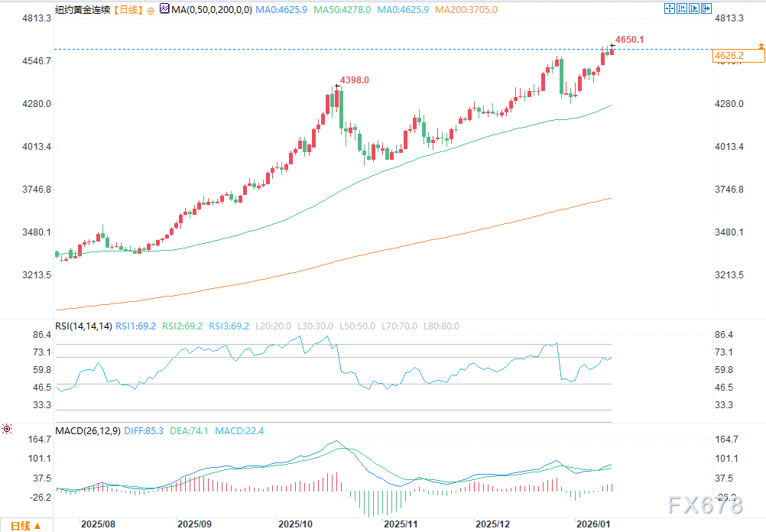
Task: Click the 4398.0 peak price label
Action: [x=355, y=79]
